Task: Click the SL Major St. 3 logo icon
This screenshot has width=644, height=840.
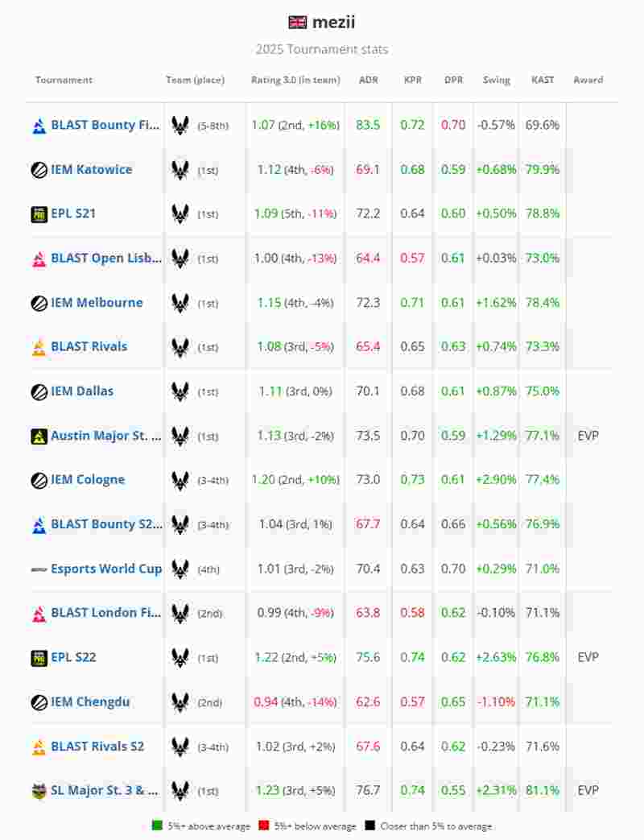Action: point(39,791)
